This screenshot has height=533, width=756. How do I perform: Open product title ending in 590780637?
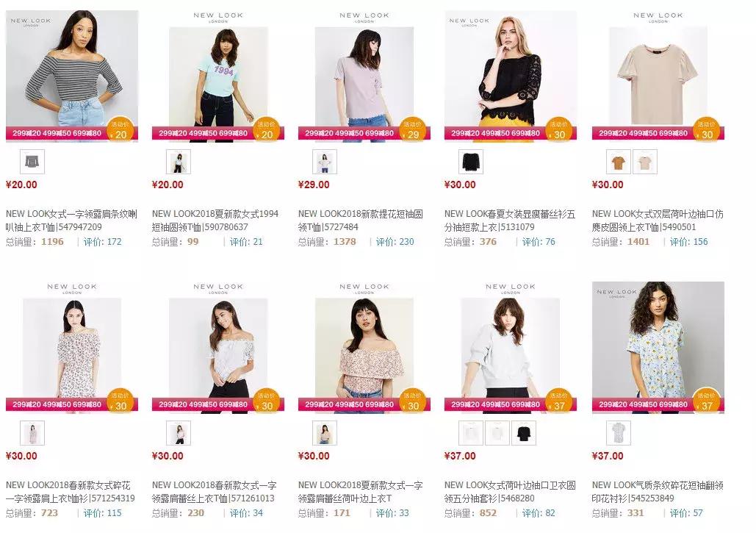point(215,221)
